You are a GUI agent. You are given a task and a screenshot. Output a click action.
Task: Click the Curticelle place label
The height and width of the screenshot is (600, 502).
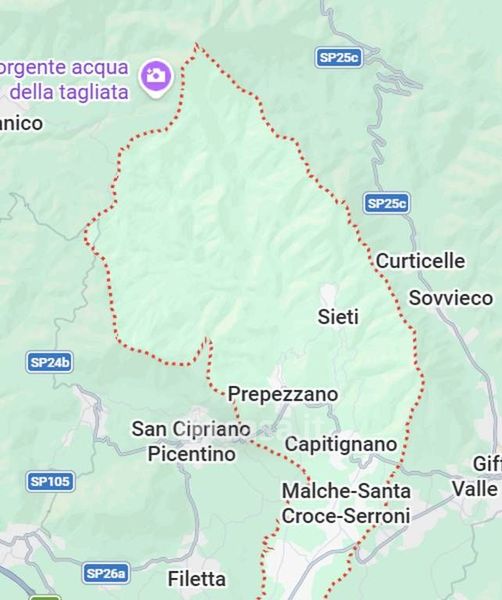(421, 261)
